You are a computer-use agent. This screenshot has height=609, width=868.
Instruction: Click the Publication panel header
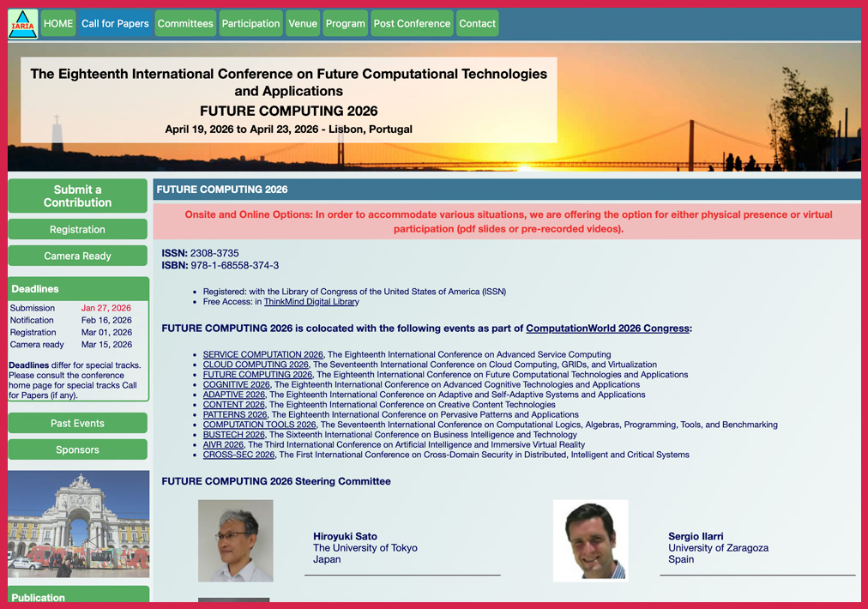[79, 594]
